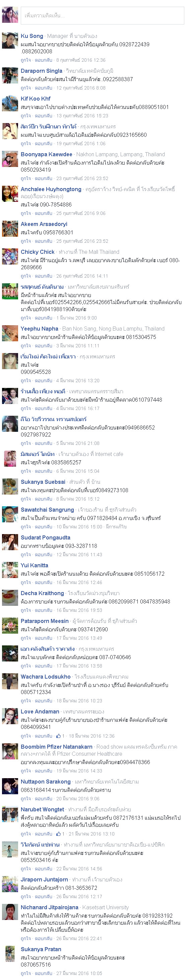Click the add comment input field
Screen dimensions: 188x980
(102, 16)
